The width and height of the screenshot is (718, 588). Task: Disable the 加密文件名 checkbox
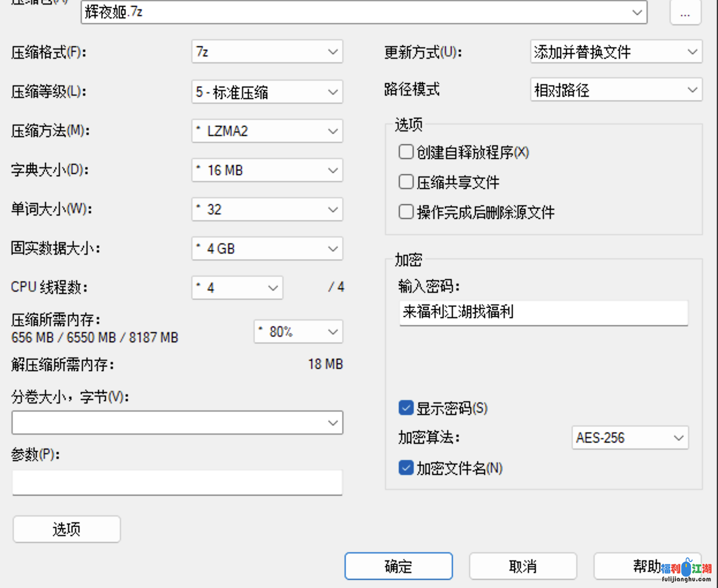coord(406,468)
